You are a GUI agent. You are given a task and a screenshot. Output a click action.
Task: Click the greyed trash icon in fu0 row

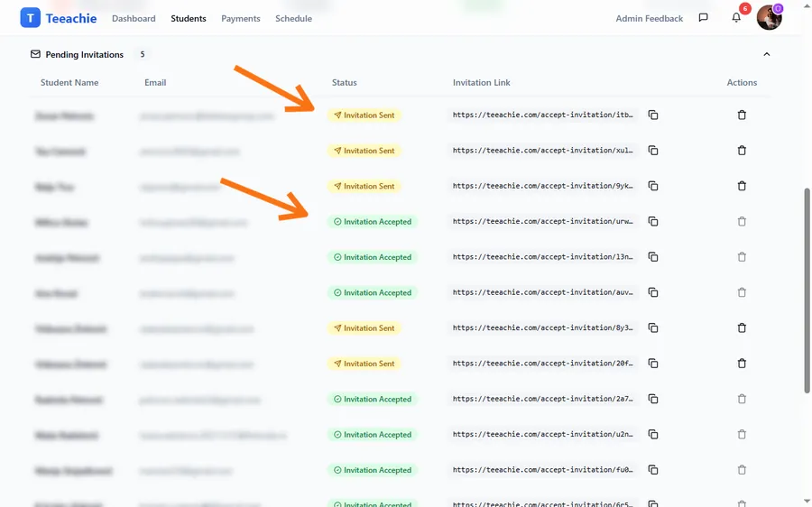pos(742,470)
